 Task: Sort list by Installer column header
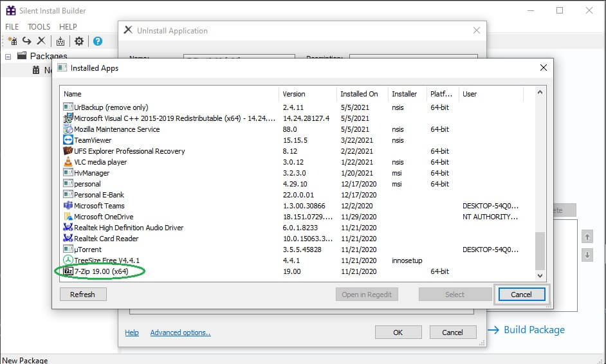(407, 94)
